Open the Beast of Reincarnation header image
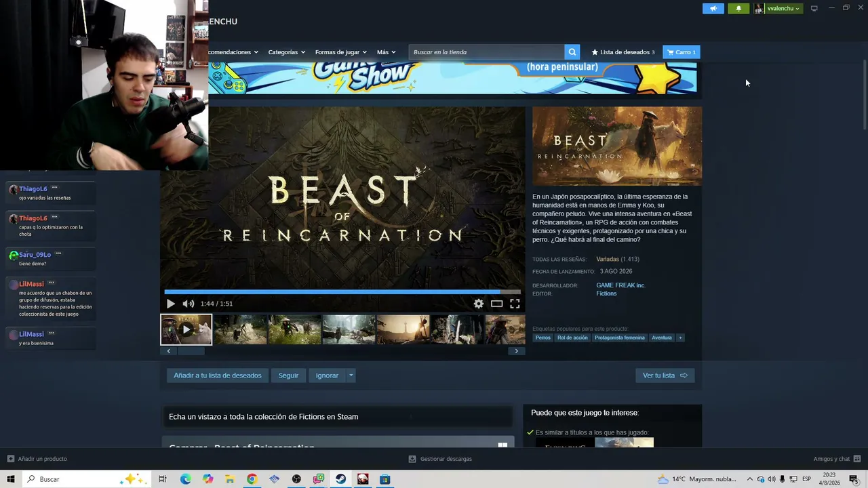This screenshot has height=488, width=868. [617, 146]
